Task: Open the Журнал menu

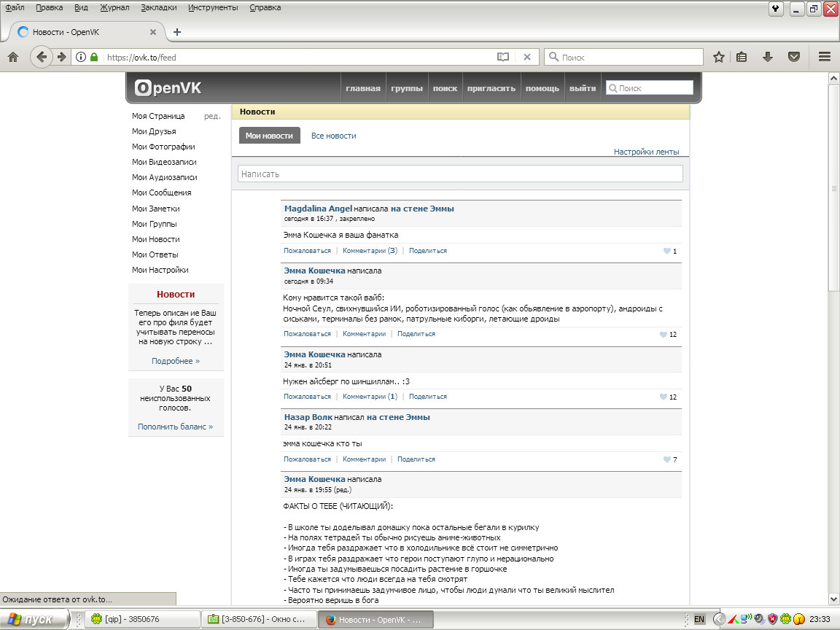Action: tap(114, 7)
